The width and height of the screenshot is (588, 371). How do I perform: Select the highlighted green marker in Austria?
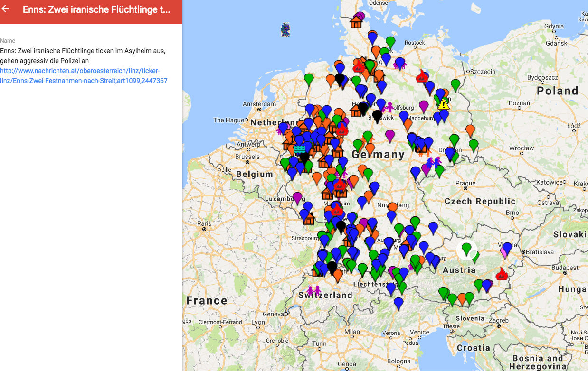coord(467,248)
